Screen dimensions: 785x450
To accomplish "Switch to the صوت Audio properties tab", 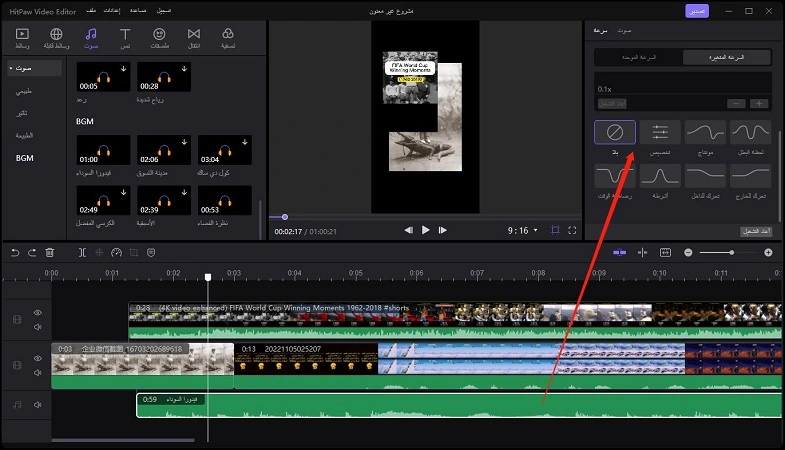I will coord(624,31).
